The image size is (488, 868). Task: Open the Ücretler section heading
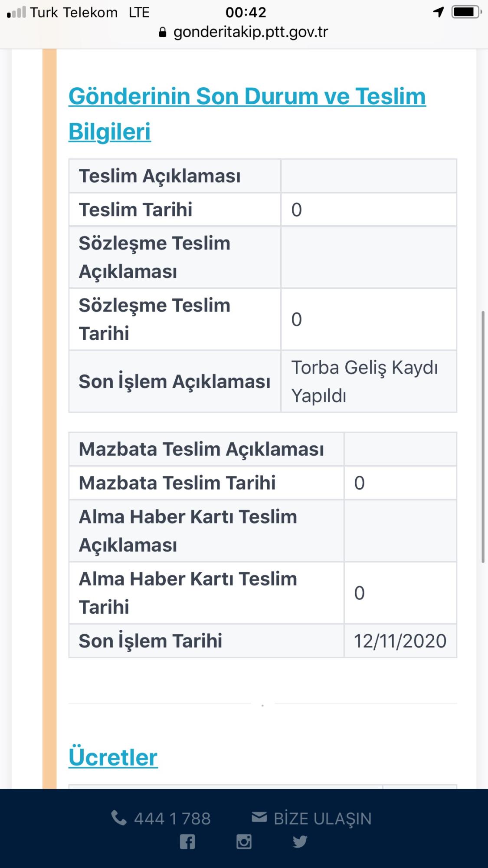pos(113,758)
